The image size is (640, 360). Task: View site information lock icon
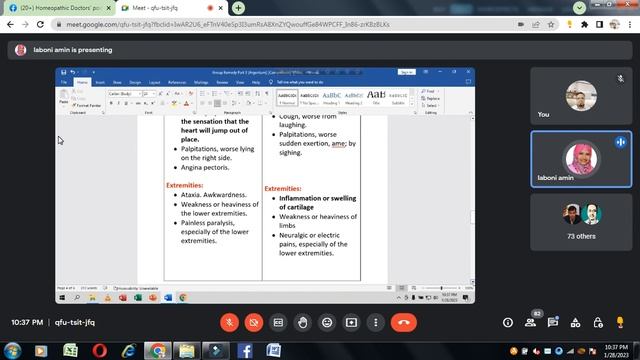coord(59,24)
